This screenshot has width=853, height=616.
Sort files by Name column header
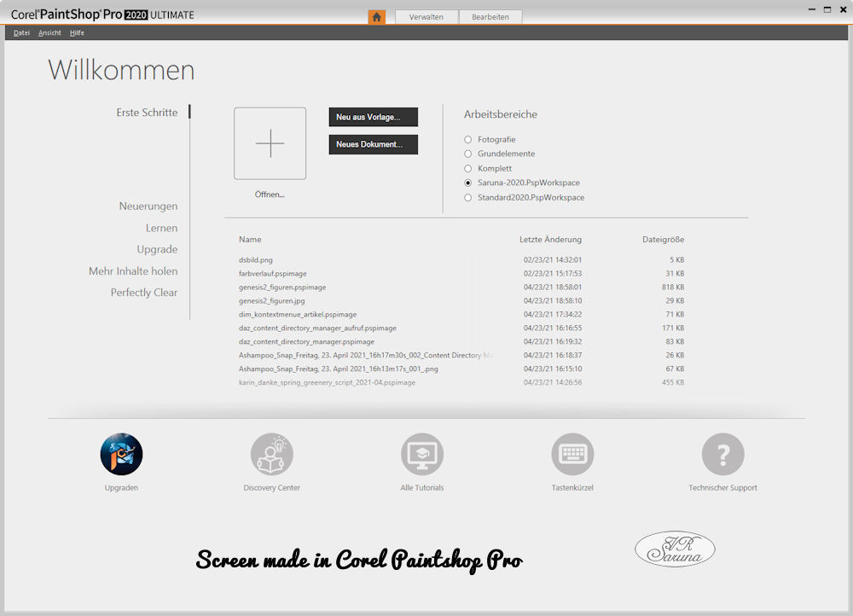(250, 240)
